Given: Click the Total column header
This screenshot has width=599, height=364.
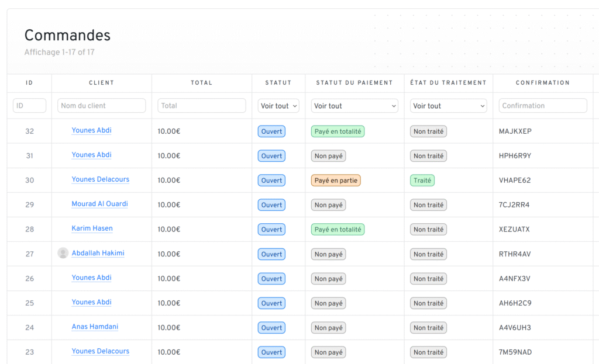Looking at the screenshot, I should 201,83.
